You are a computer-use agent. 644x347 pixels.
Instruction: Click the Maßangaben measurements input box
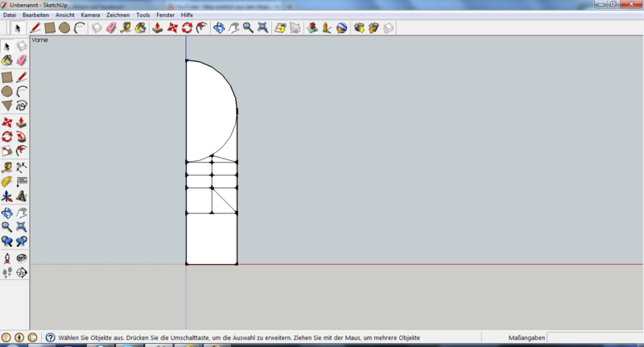[594, 337]
